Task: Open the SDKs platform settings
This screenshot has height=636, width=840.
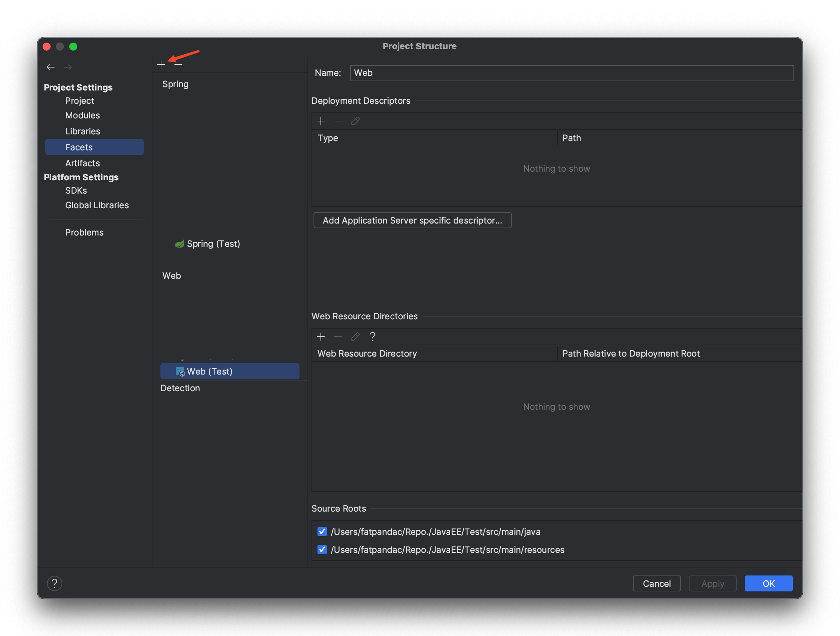Action: [76, 191]
